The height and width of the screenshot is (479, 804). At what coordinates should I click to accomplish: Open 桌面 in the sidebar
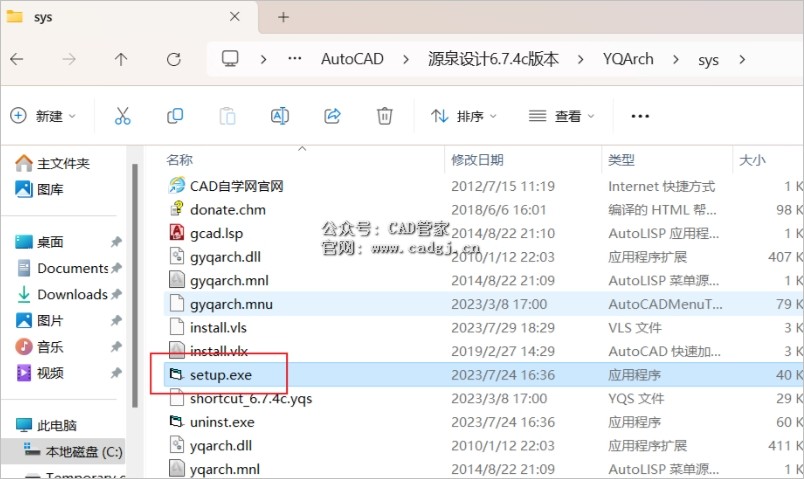50,242
